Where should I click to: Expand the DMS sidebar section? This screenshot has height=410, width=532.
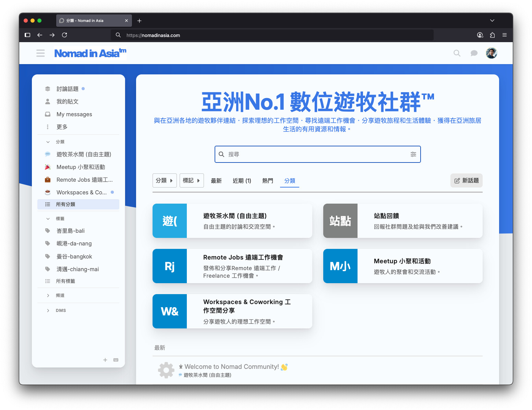pos(48,311)
